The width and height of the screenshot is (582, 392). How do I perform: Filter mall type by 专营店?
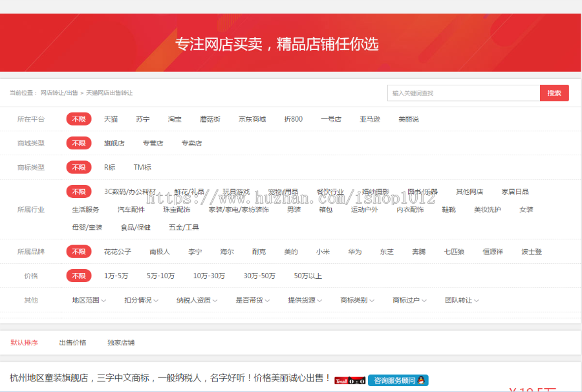pyautogui.click(x=153, y=144)
